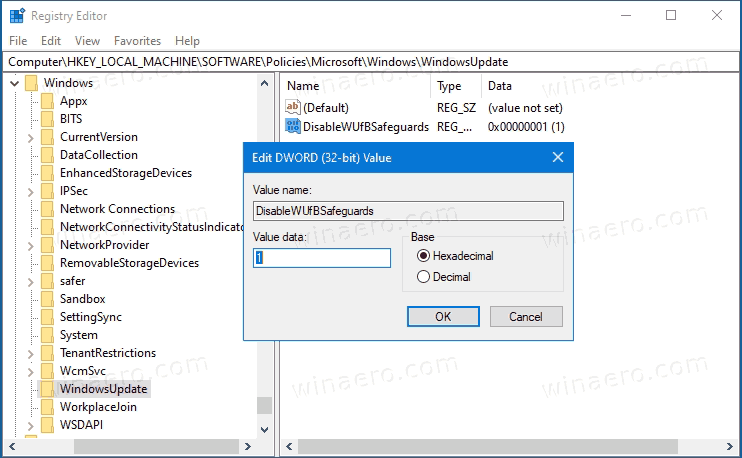Expand the WSDAPI key

pos(31,426)
